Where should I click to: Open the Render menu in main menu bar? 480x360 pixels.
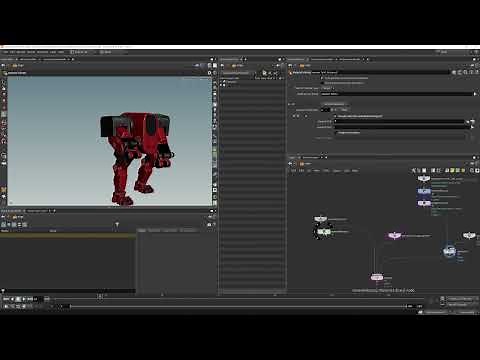click(x=21, y=52)
